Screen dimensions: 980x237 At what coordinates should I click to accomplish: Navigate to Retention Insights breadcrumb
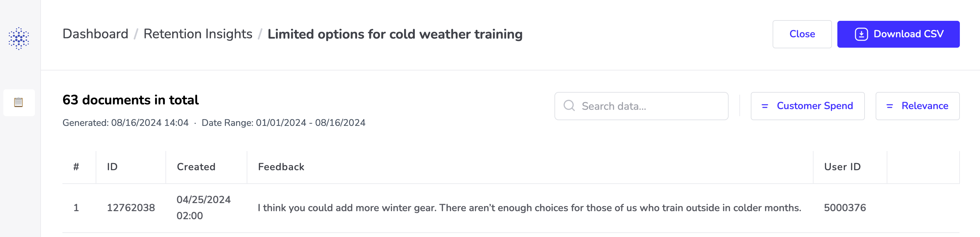click(x=198, y=34)
